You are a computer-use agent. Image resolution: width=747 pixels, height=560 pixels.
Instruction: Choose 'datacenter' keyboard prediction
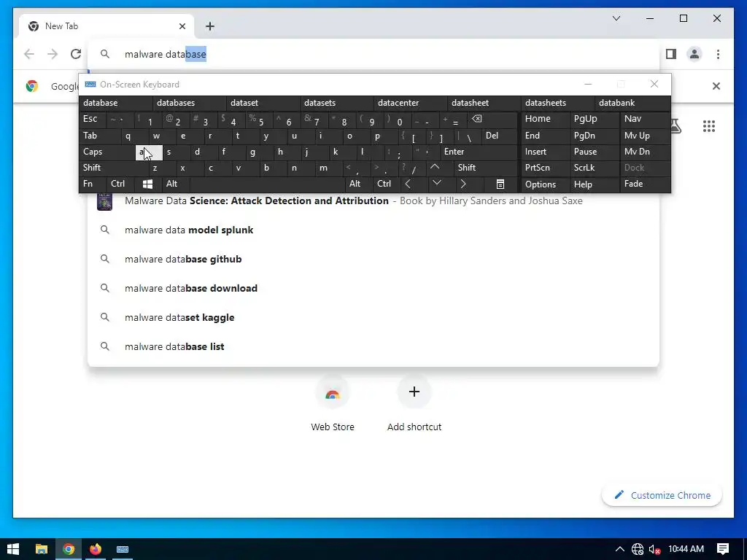click(410, 103)
